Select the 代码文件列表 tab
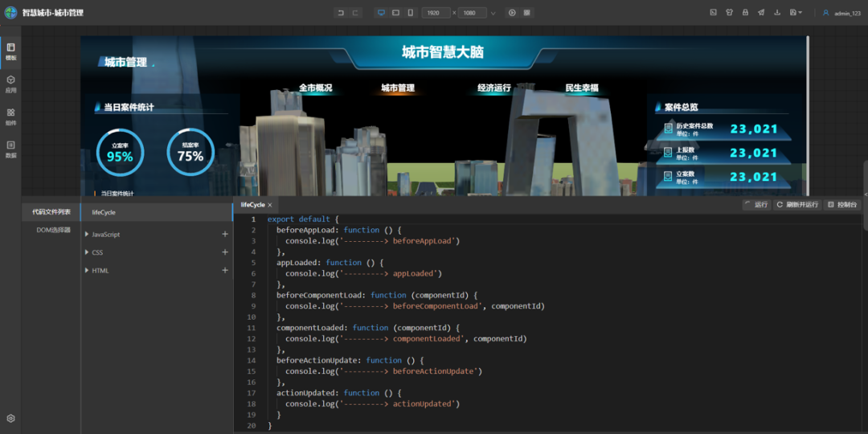Viewport: 868px width, 434px height. pyautogui.click(x=51, y=211)
